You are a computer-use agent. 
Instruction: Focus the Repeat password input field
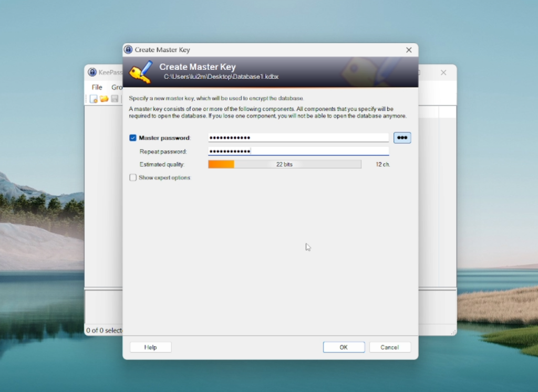[x=297, y=151]
